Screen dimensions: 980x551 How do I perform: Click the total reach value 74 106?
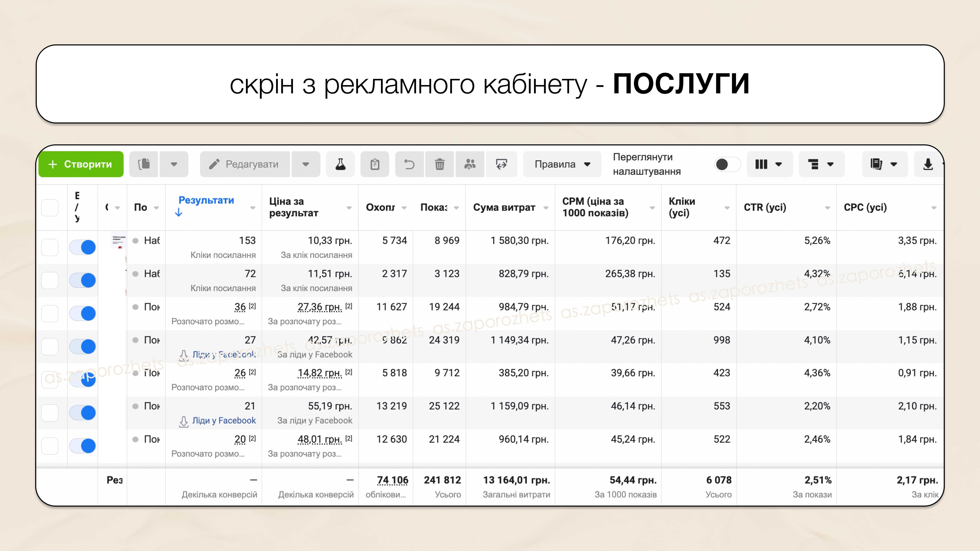[x=393, y=480]
